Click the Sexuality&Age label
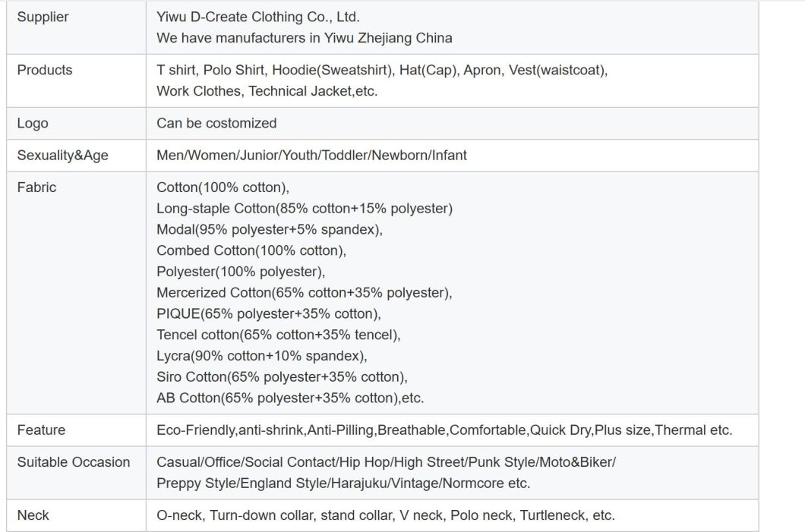The width and height of the screenshot is (805, 532). tap(62, 156)
